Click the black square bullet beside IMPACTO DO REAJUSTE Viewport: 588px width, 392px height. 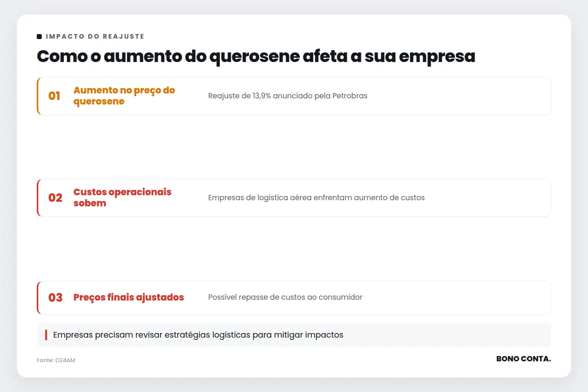point(39,36)
